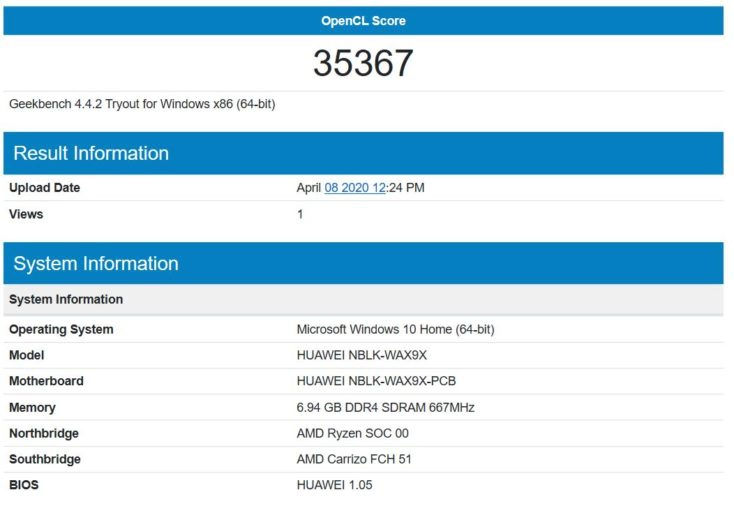Click the blue System Information section header
This screenshot has width=734, height=513.
coord(96,264)
